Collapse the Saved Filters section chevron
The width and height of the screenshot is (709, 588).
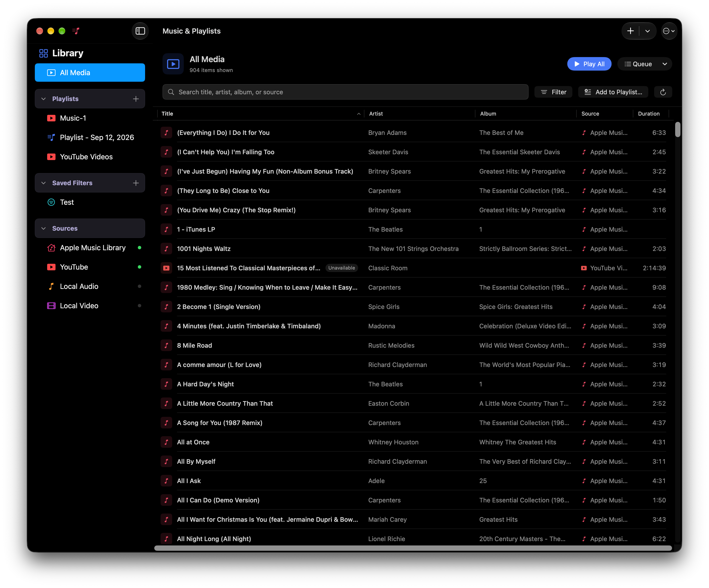click(x=44, y=183)
